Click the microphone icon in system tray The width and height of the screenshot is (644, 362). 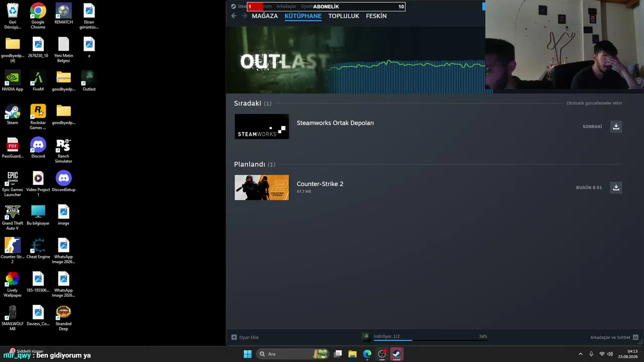[591, 354]
